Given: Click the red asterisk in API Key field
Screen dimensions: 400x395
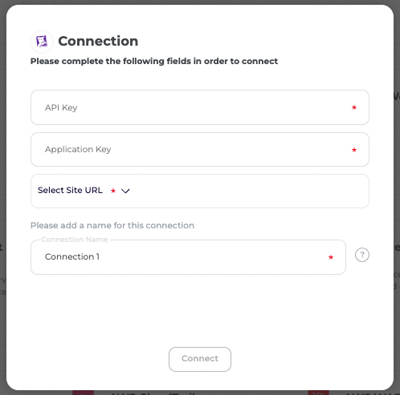Looking at the screenshot, I should (354, 107).
